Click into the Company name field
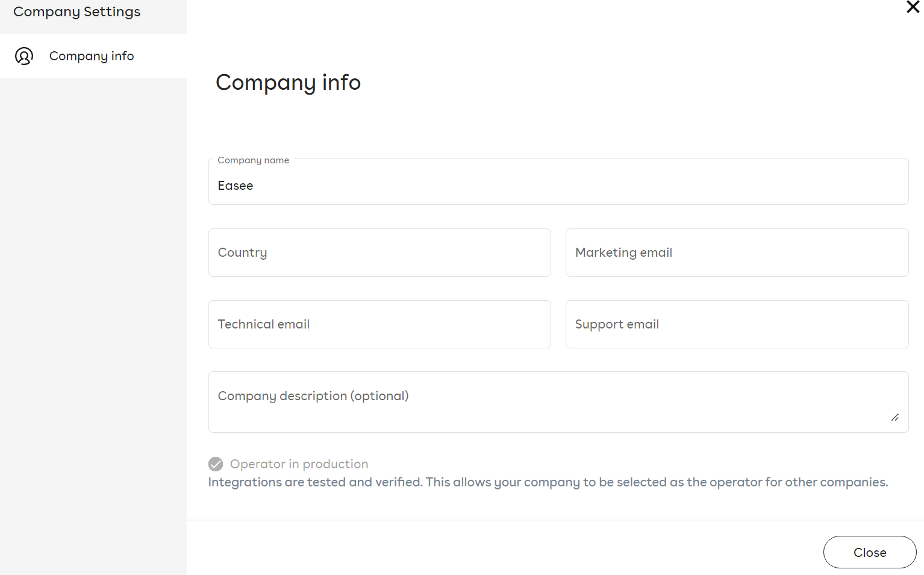This screenshot has height=575, width=924. 558,185
